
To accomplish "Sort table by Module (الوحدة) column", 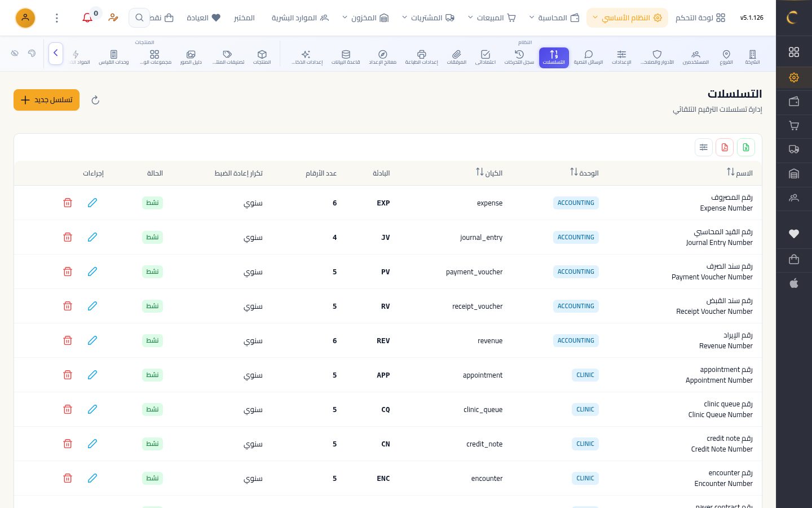I will click(584, 173).
